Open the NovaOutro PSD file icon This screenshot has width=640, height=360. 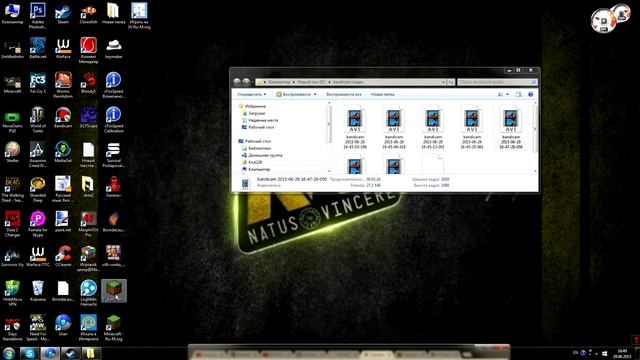click(x=12, y=120)
